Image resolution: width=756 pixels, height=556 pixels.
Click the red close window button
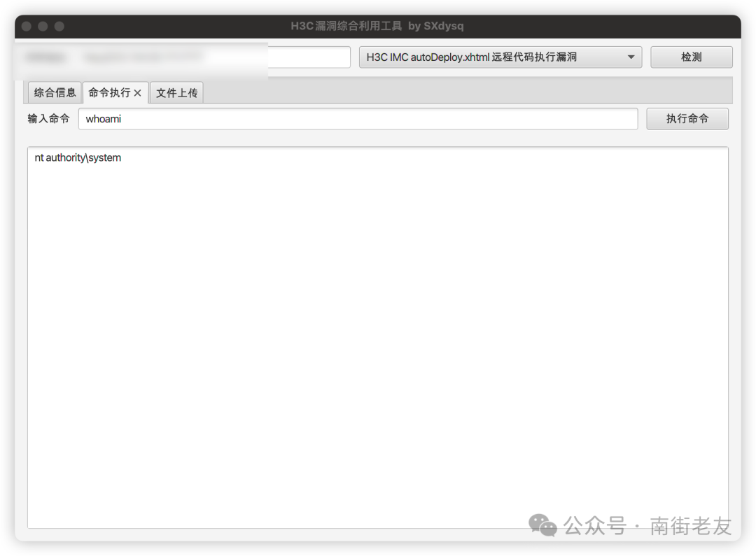coord(27,27)
